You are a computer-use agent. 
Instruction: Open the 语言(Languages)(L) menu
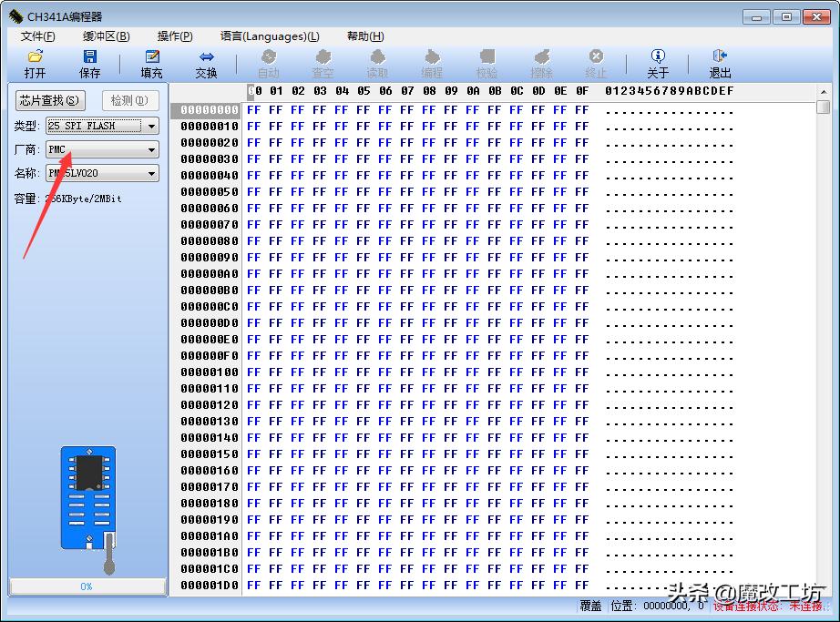click(270, 36)
